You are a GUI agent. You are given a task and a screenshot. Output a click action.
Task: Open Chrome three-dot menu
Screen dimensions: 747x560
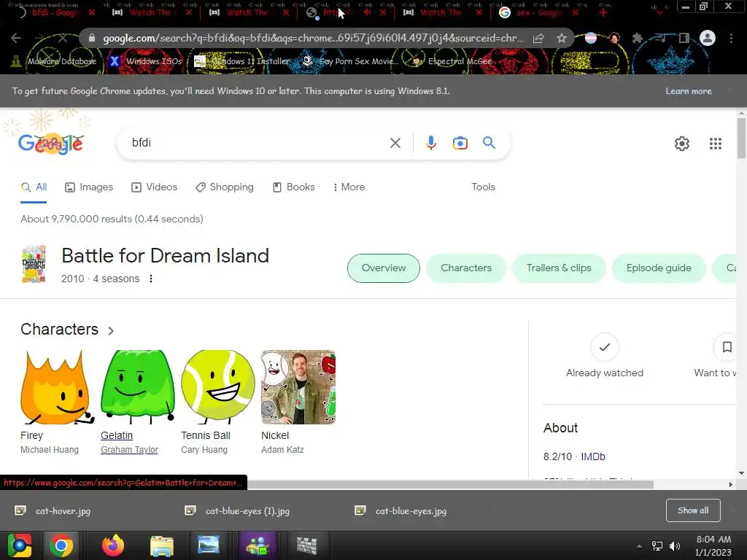[x=731, y=38]
